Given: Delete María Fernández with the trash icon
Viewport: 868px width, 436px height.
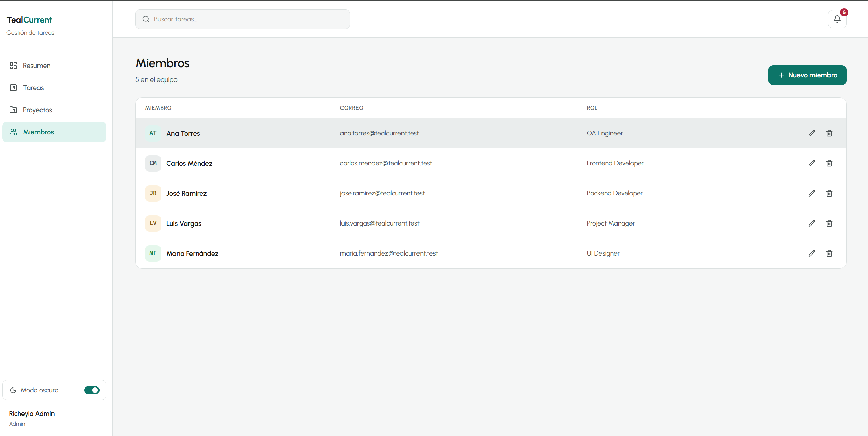Looking at the screenshot, I should 829,253.
